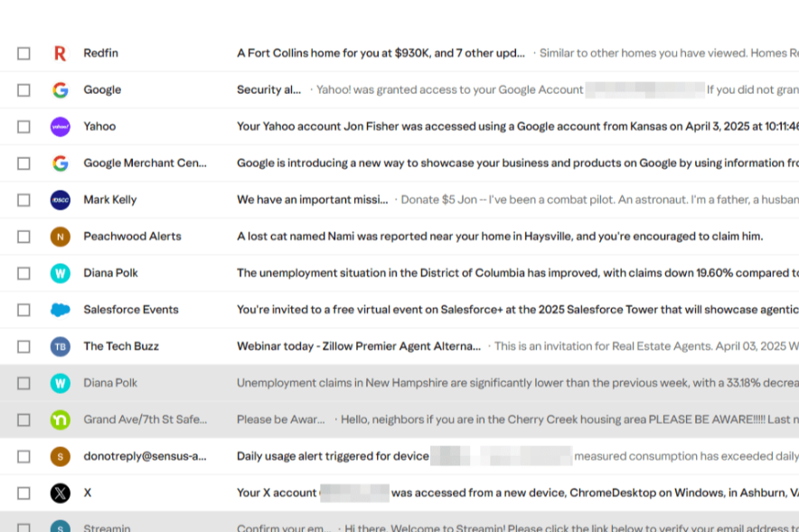Click sender name The Tech Buzz
Image resolution: width=799 pixels, height=532 pixels.
(x=121, y=346)
